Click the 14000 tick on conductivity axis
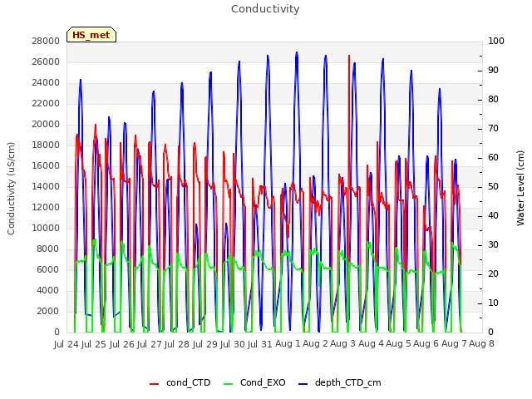 [46, 186]
